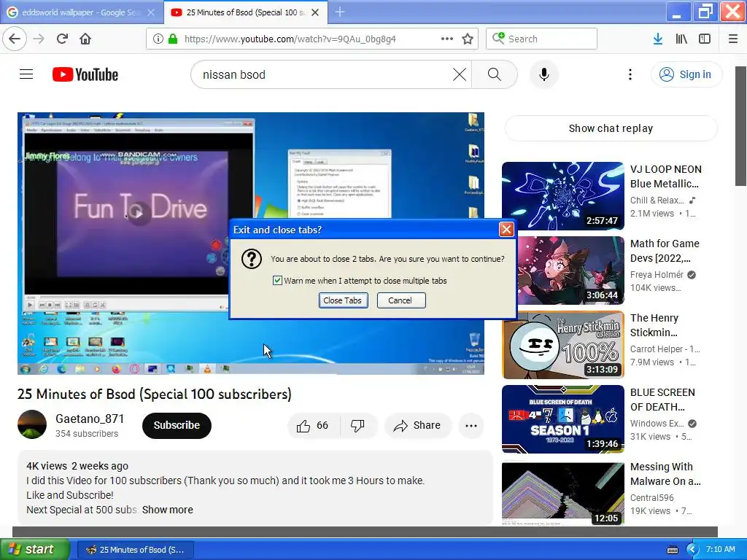Open the VJ LOOP NEON video thumbnail
Image resolution: width=747 pixels, height=560 pixels.
click(563, 195)
